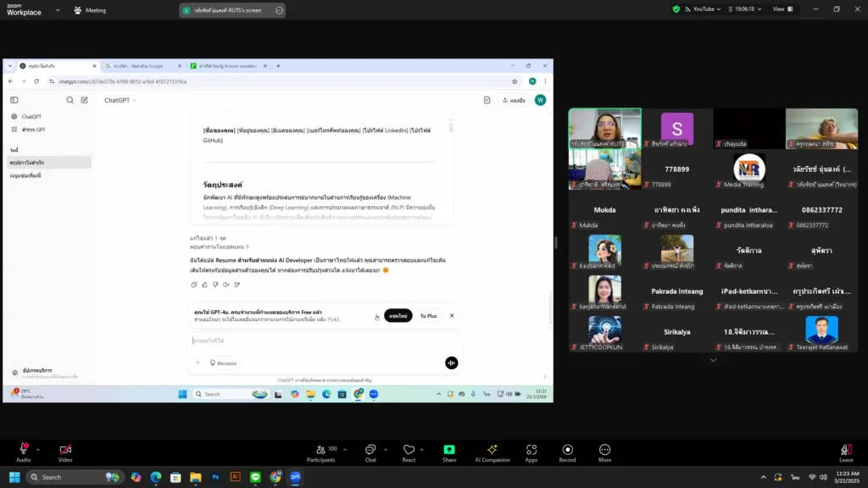The image size is (868, 488).
Task: Start recording with the Record button
Action: click(x=567, y=452)
